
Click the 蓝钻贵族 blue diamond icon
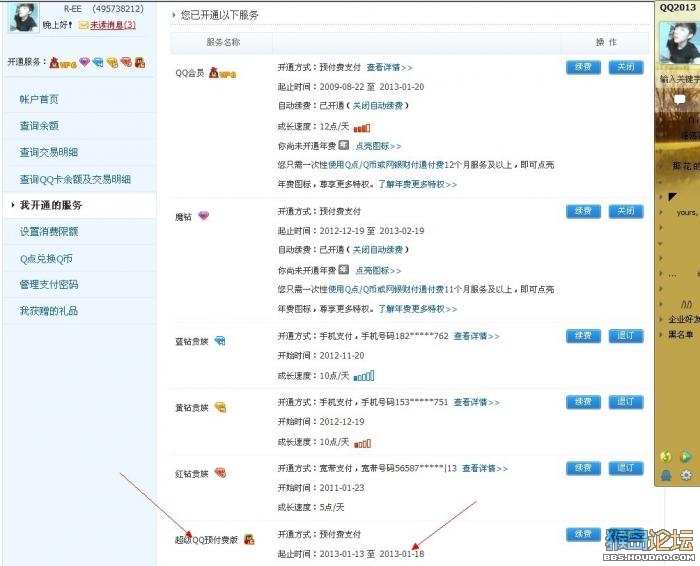220,341
